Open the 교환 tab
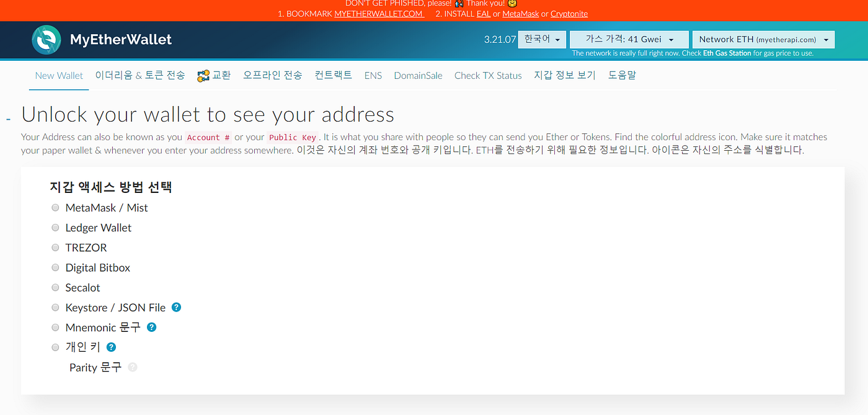The height and width of the screenshot is (415, 868). [214, 76]
